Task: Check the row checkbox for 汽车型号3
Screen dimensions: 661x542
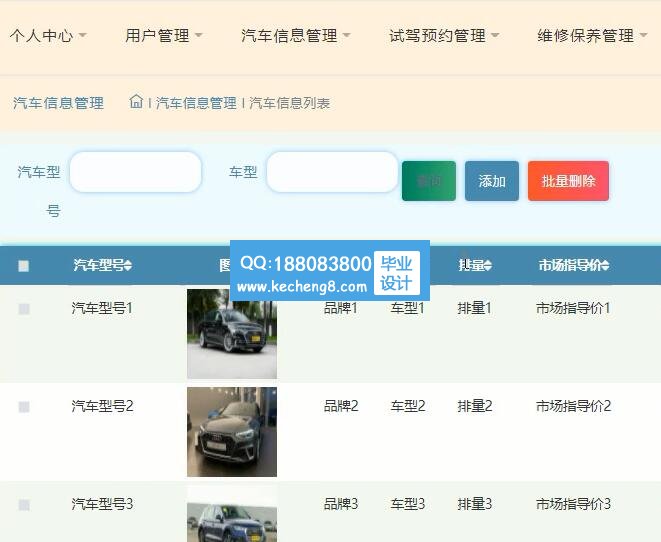Action: click(x=24, y=504)
